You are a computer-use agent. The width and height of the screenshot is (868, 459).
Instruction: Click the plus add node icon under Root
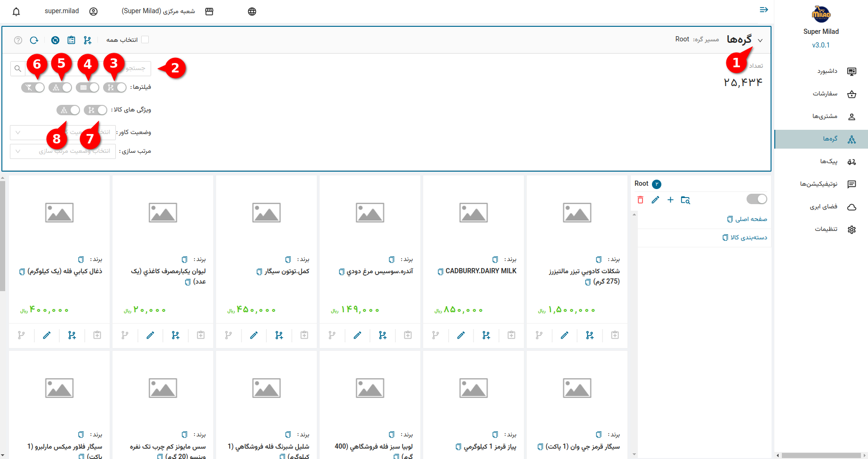[670, 200]
